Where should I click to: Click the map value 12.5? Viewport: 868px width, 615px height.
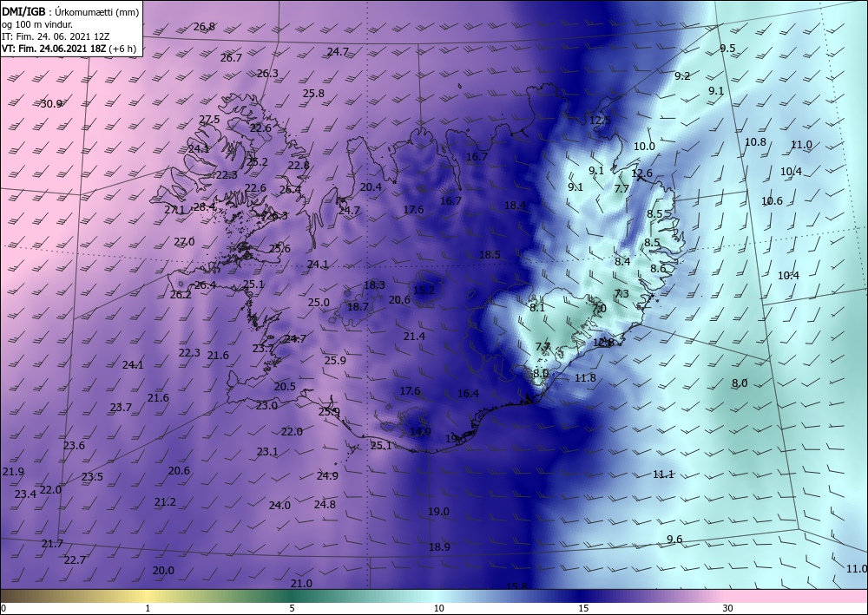600,120
